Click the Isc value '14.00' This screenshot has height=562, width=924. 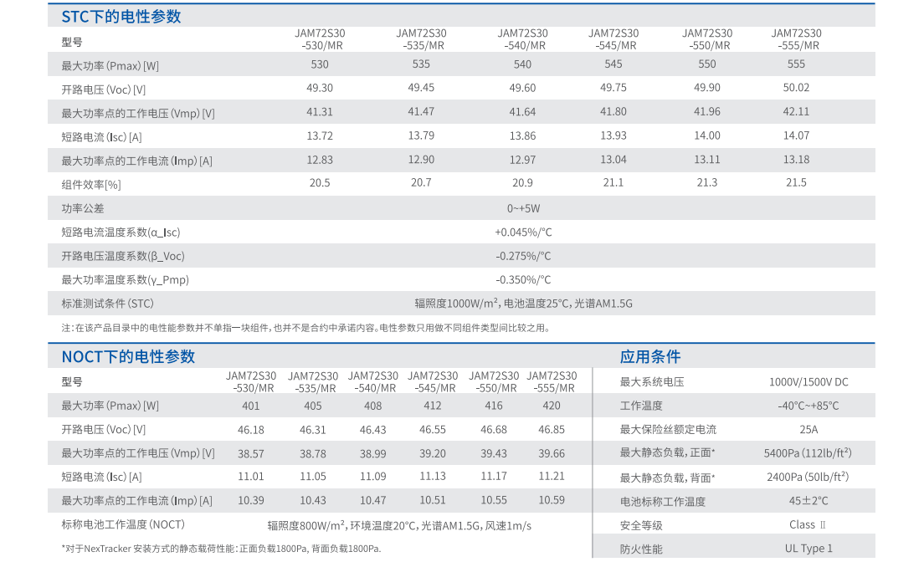pyautogui.click(x=707, y=136)
